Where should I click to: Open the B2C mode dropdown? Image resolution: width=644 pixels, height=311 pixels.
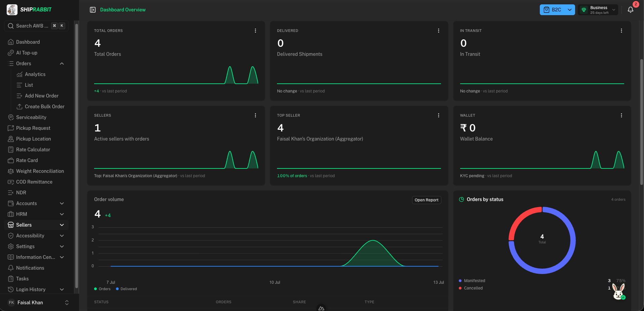coord(557,10)
